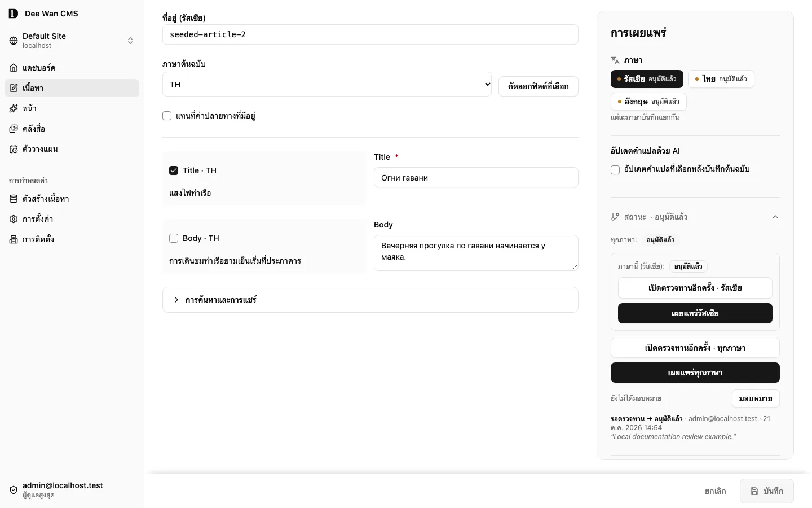Open แดชบอร์ด from the sidebar
Image resolution: width=812 pixels, height=508 pixels.
tap(72, 68)
